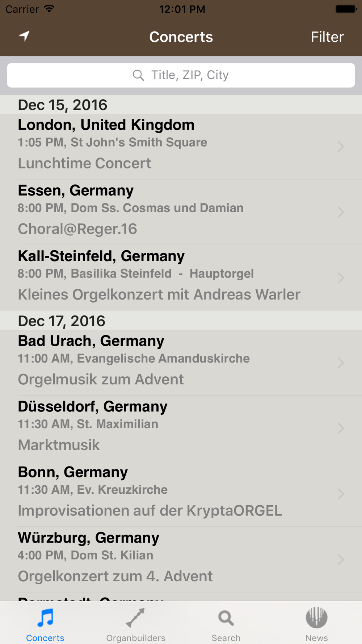This screenshot has width=362, height=644.
Task: Expand the London Lunchtime Concert chevron
Action: point(341,147)
